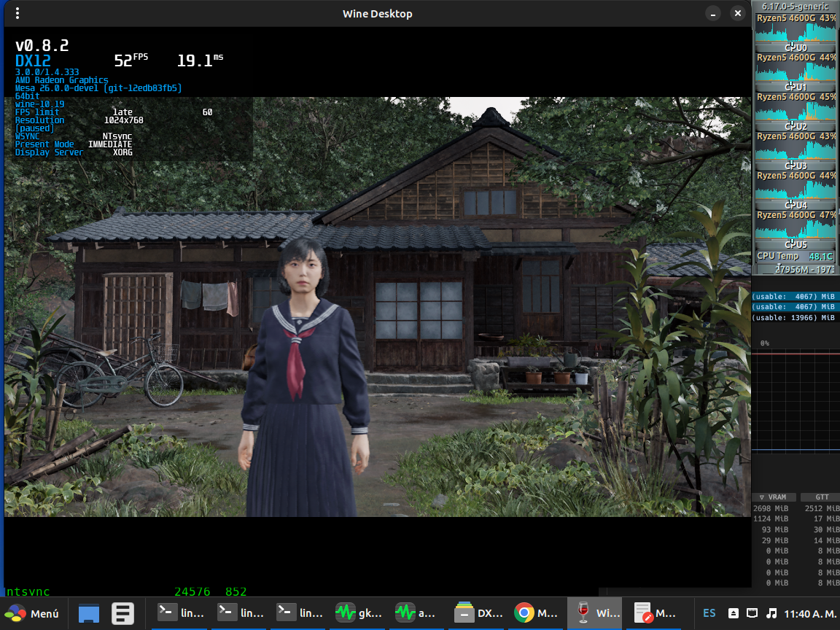Click the 'AMD Radeon Graphics' overlay line
Image resolution: width=840 pixels, height=630 pixels.
click(61, 79)
